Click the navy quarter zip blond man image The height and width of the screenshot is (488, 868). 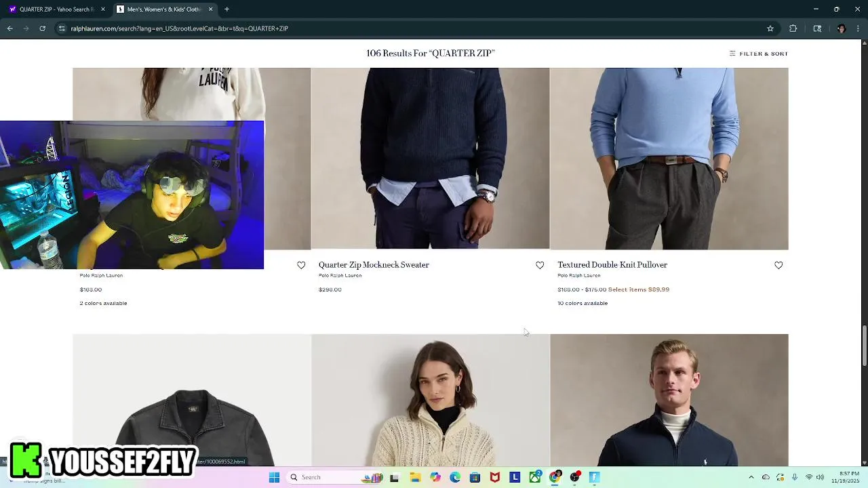[x=669, y=400]
